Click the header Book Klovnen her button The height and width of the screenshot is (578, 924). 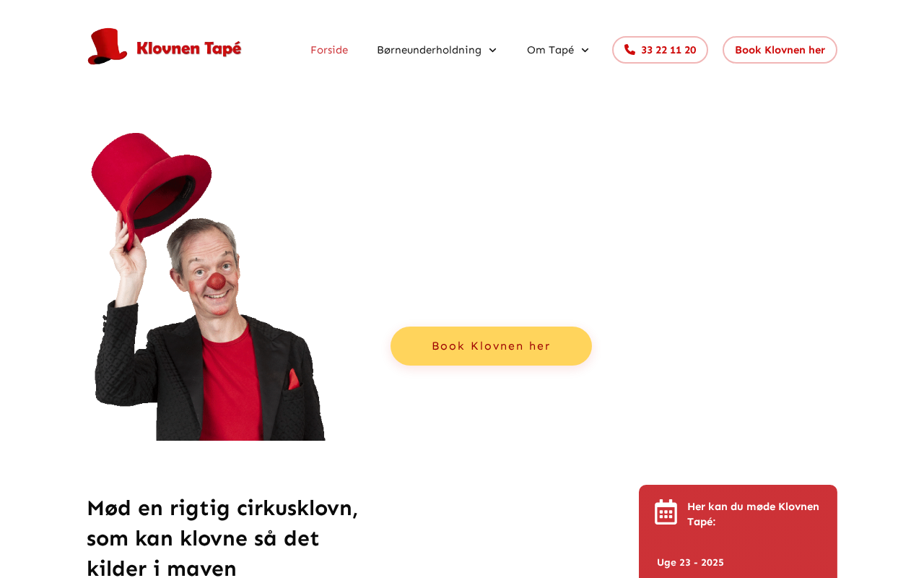780,50
